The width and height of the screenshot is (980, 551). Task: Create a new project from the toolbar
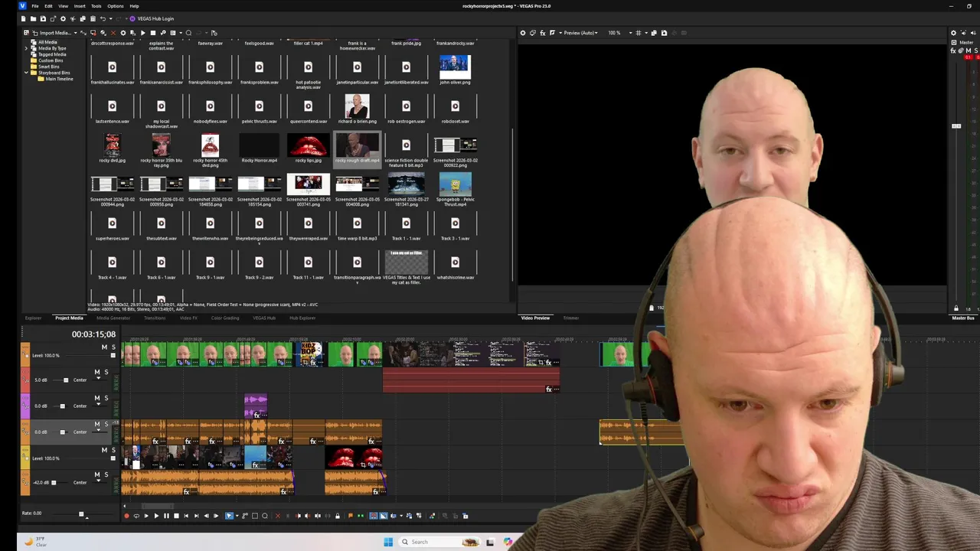tap(23, 18)
